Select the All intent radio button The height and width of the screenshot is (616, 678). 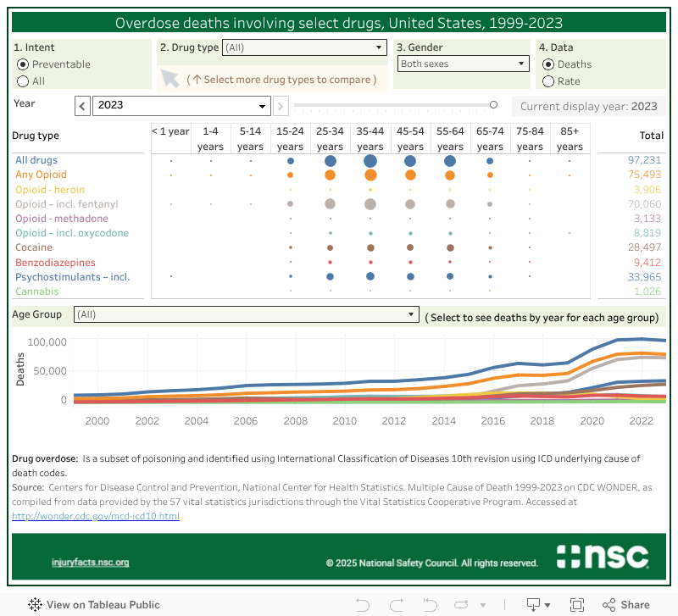coord(23,81)
